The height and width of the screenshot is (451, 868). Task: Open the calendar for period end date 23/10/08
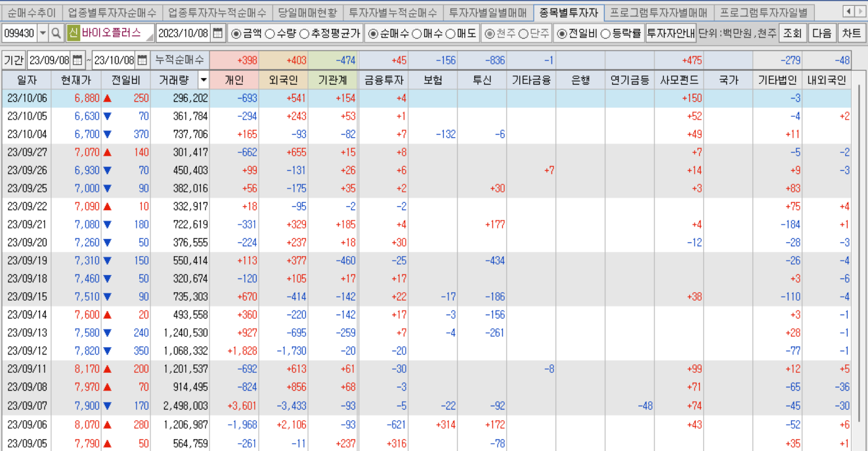coord(144,58)
